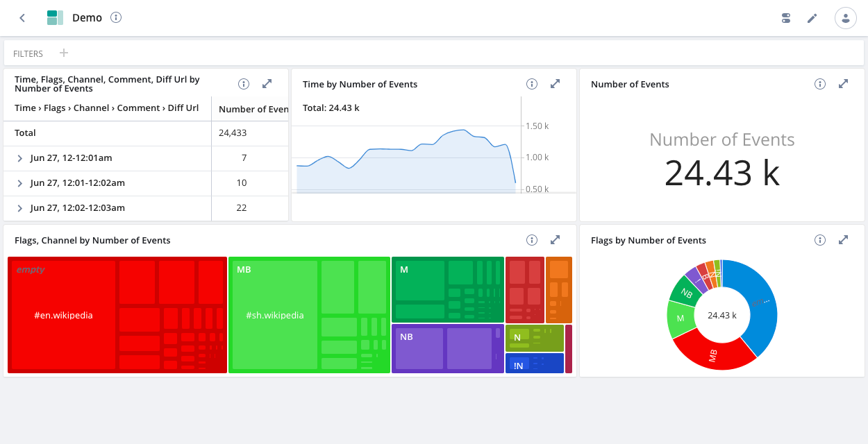Click the edit pencil icon in header

coord(812,18)
